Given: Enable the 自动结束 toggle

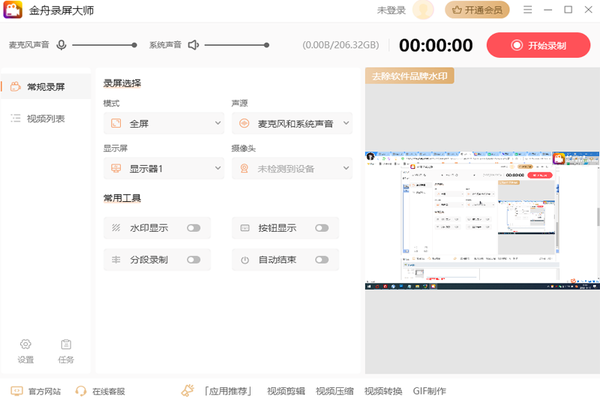Looking at the screenshot, I should (322, 260).
